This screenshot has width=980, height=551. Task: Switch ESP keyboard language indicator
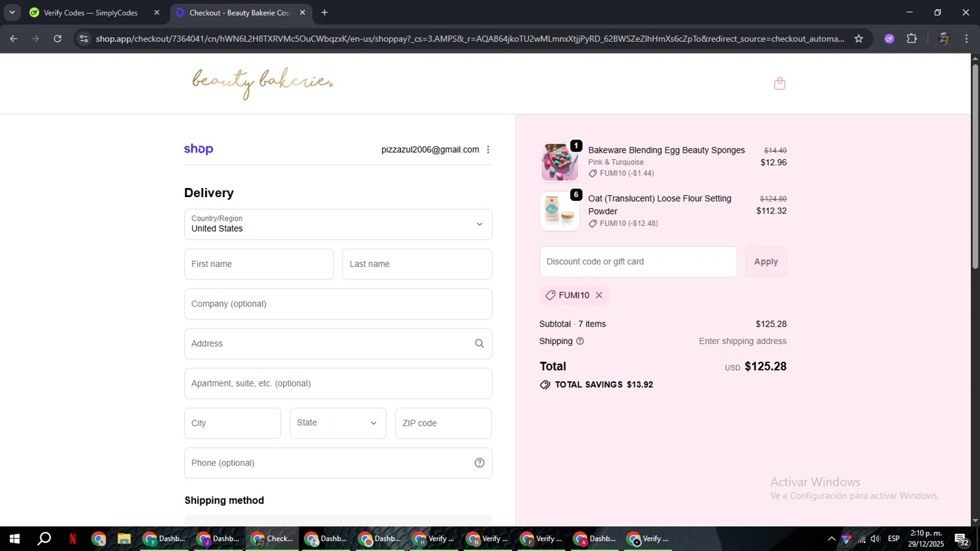894,539
